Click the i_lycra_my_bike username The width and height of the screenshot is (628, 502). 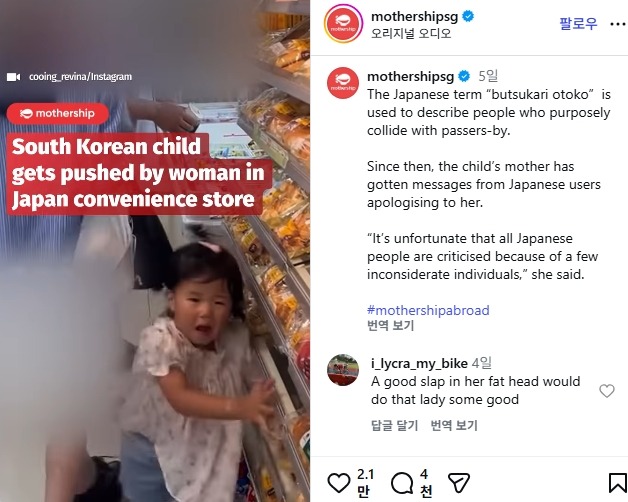(x=419, y=363)
